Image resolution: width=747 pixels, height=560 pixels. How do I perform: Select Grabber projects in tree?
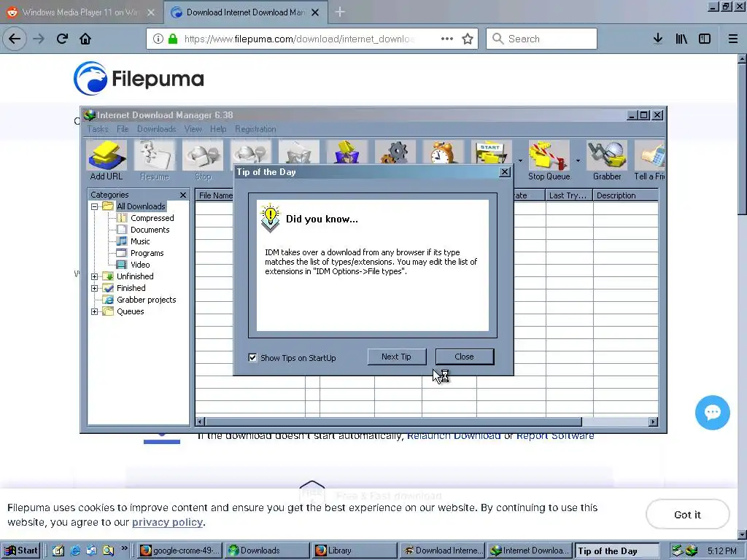tap(146, 300)
